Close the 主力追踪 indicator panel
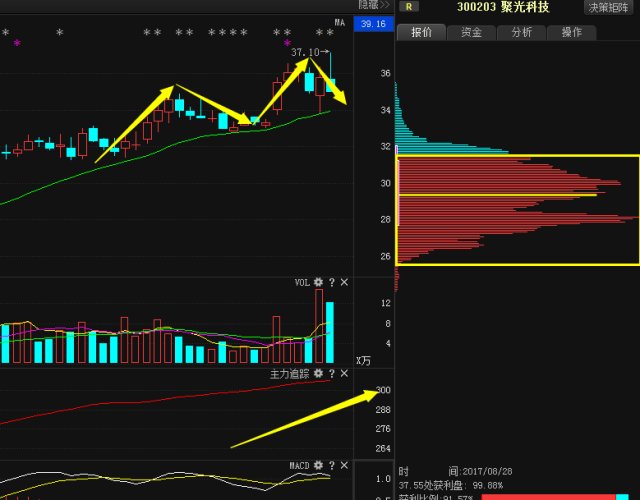The image size is (640, 500). click(344, 373)
